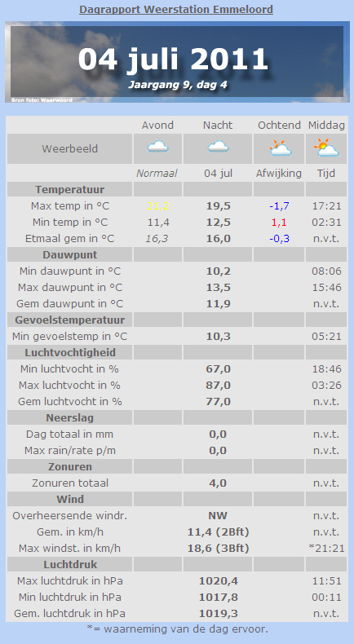Image resolution: width=354 pixels, height=644 pixels.
Task: Click the red 1,1 deviation value
Action: (279, 223)
